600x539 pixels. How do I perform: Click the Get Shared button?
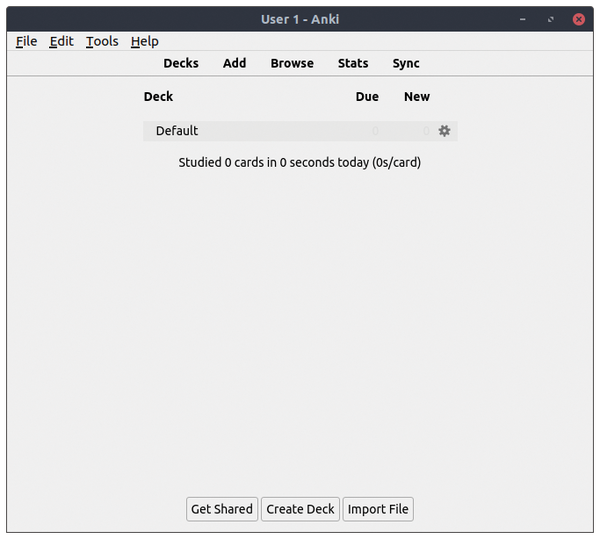pos(222,509)
